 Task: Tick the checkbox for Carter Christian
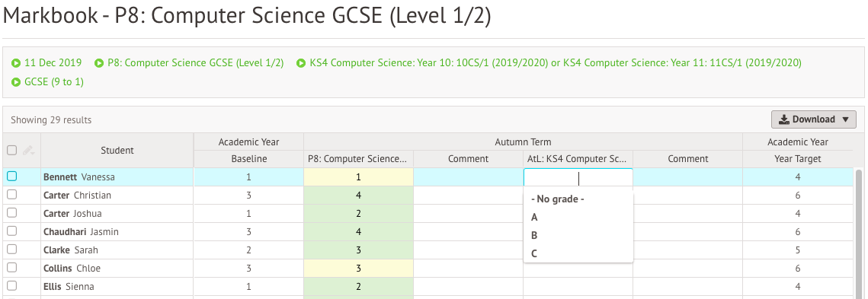coord(11,195)
